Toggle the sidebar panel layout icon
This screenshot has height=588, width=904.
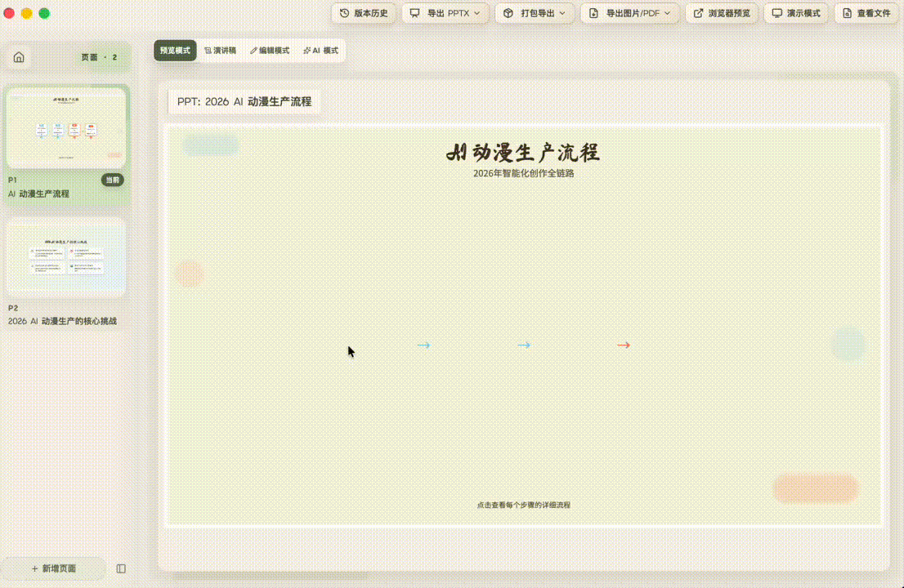point(121,568)
